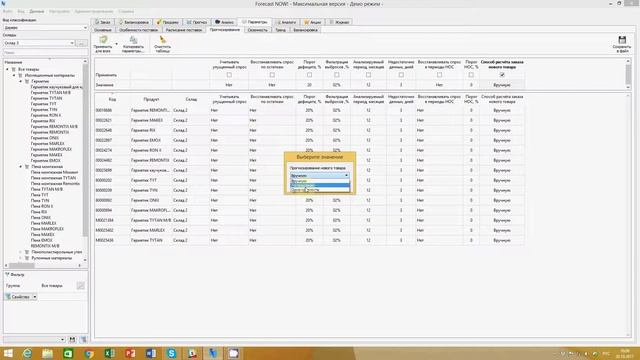The width and height of the screenshot is (640, 360).
Task: Switch to the Прогноз tab
Action: [x=197, y=22]
